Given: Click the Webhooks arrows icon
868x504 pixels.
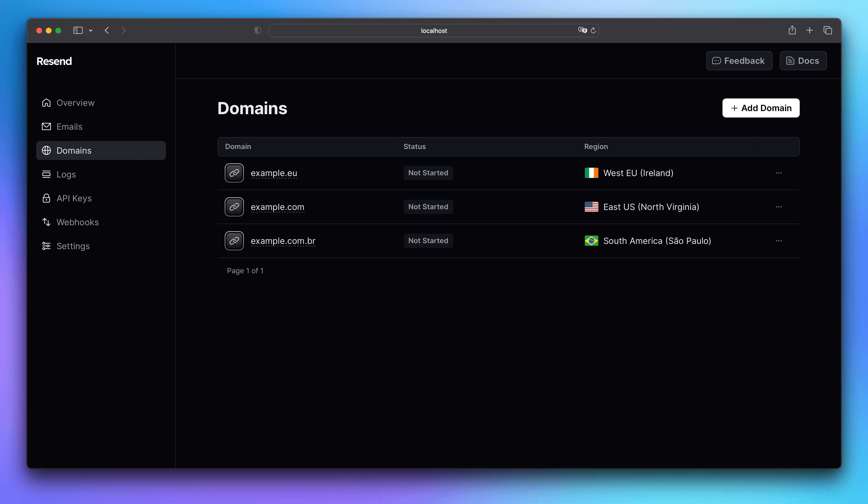Looking at the screenshot, I should pos(47,222).
